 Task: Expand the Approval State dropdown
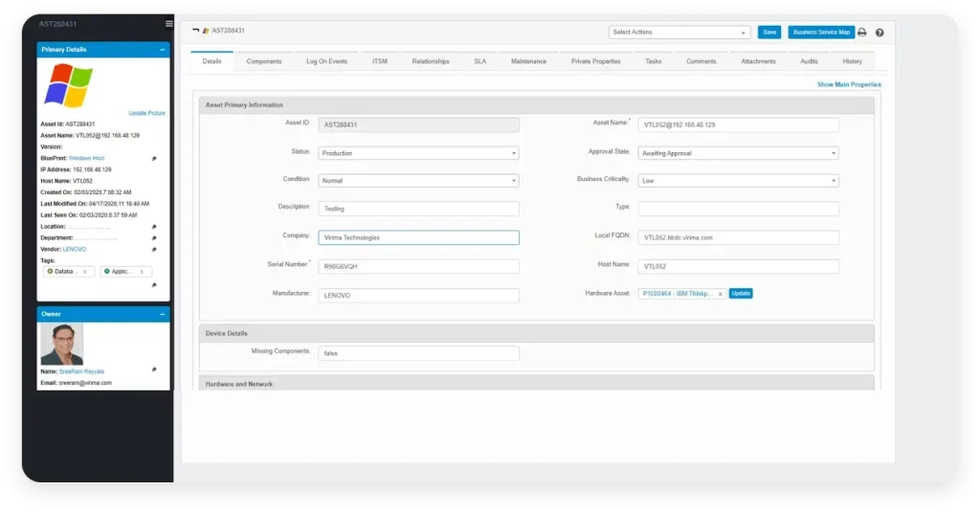click(738, 153)
